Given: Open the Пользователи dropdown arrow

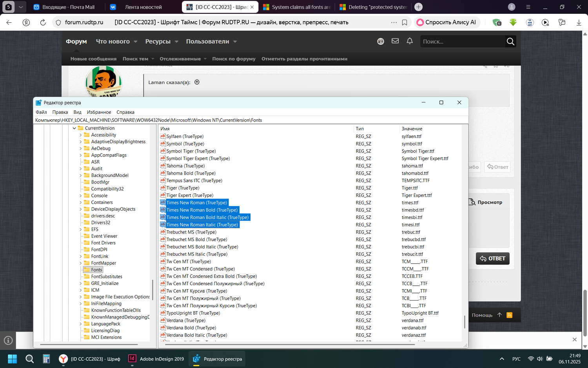Looking at the screenshot, I should 235,42.
